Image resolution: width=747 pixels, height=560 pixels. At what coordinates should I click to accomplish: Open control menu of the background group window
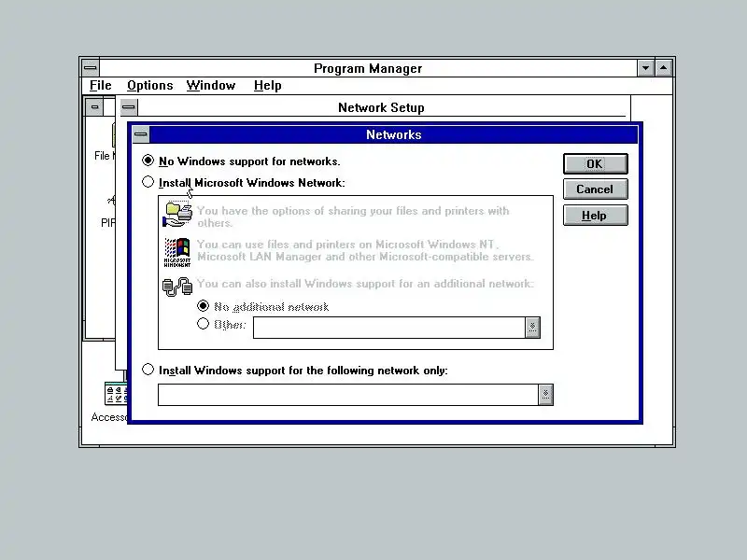click(x=94, y=106)
